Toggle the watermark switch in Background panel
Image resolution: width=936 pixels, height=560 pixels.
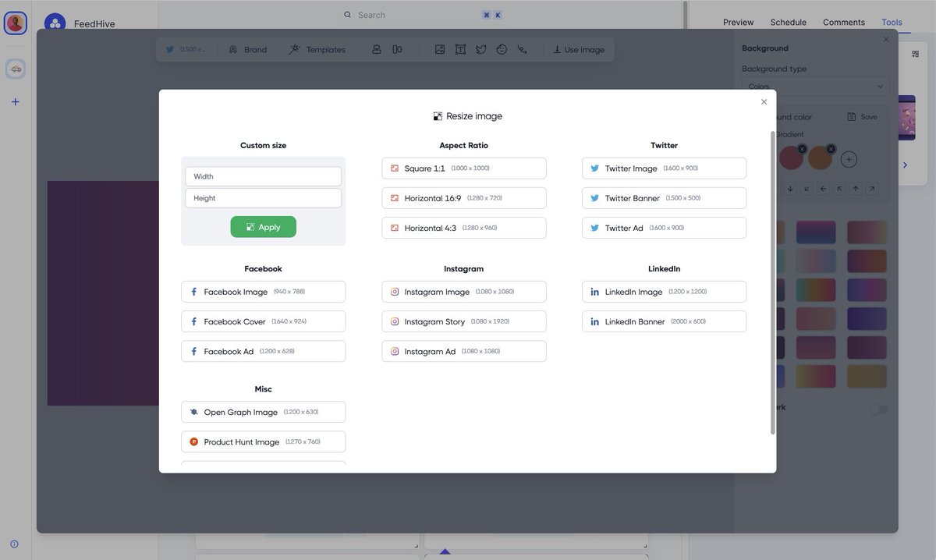coord(879,409)
